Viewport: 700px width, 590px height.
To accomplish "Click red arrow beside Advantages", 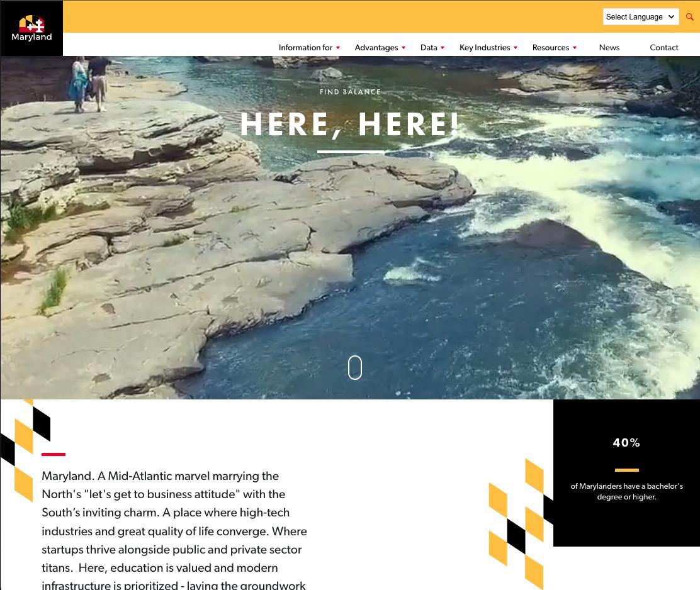I will point(404,48).
